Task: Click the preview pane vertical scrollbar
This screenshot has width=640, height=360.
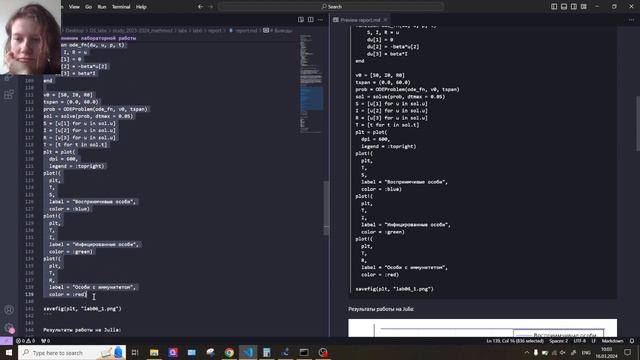Action: [638, 124]
